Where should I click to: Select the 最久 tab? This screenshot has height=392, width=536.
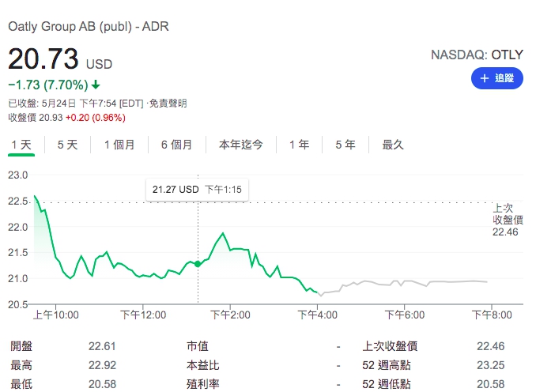tap(393, 145)
